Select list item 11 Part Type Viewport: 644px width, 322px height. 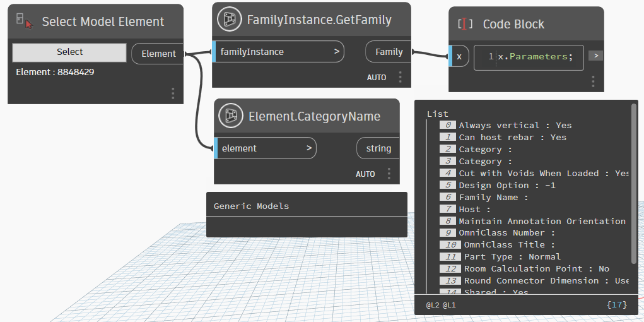(500, 256)
